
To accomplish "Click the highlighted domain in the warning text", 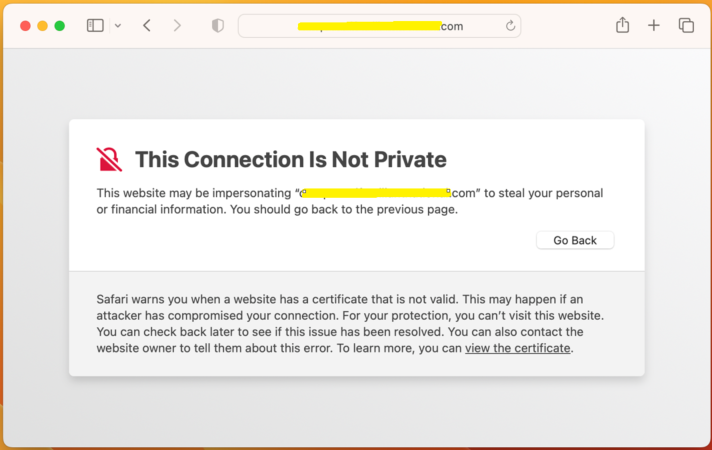I will click(x=376, y=192).
